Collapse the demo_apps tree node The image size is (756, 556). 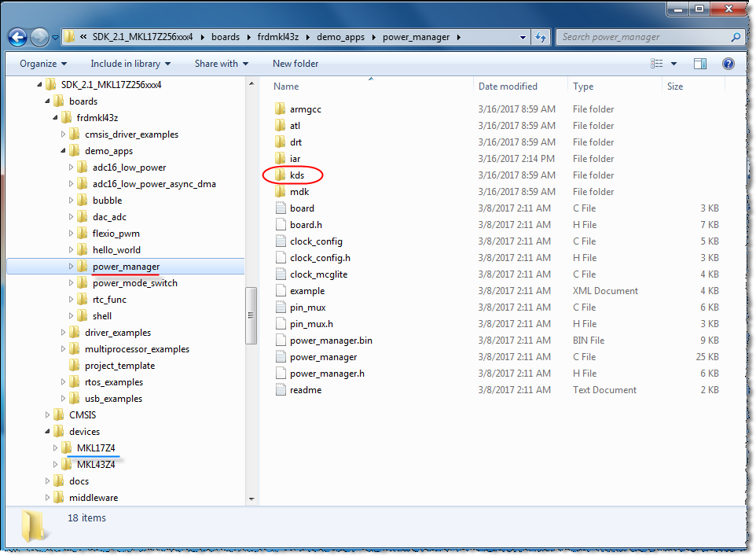[63, 150]
